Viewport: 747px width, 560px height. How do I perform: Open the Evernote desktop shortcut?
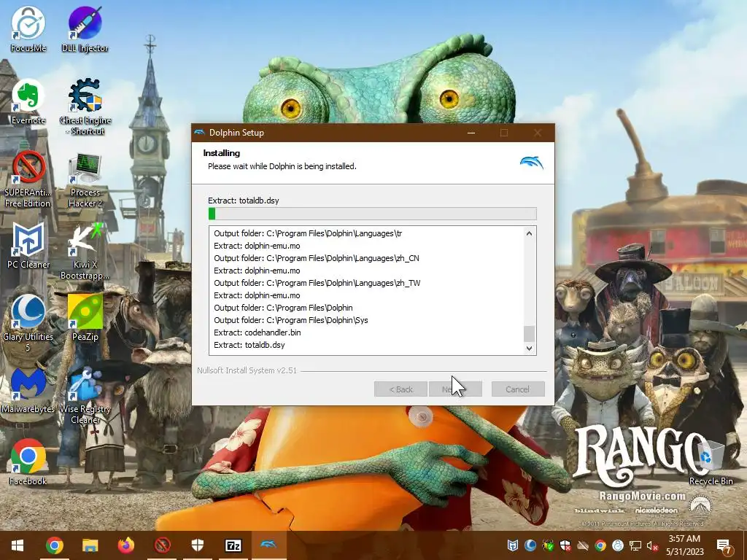coord(28,101)
